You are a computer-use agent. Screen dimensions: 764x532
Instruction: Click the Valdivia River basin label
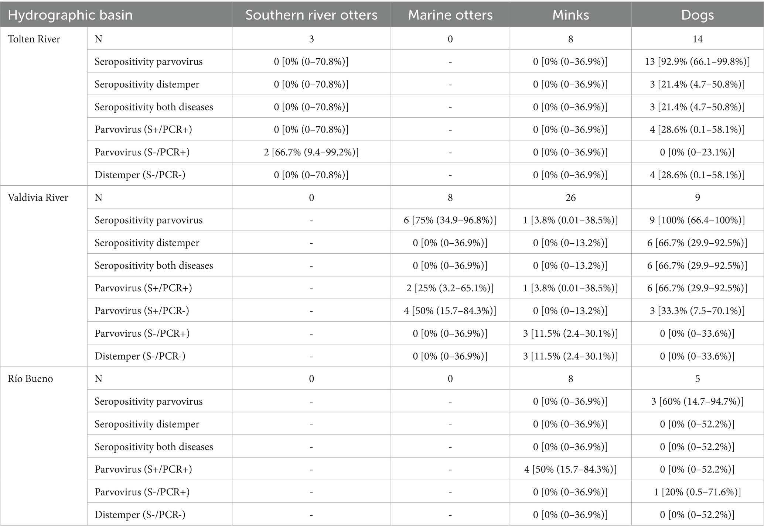coord(38,198)
